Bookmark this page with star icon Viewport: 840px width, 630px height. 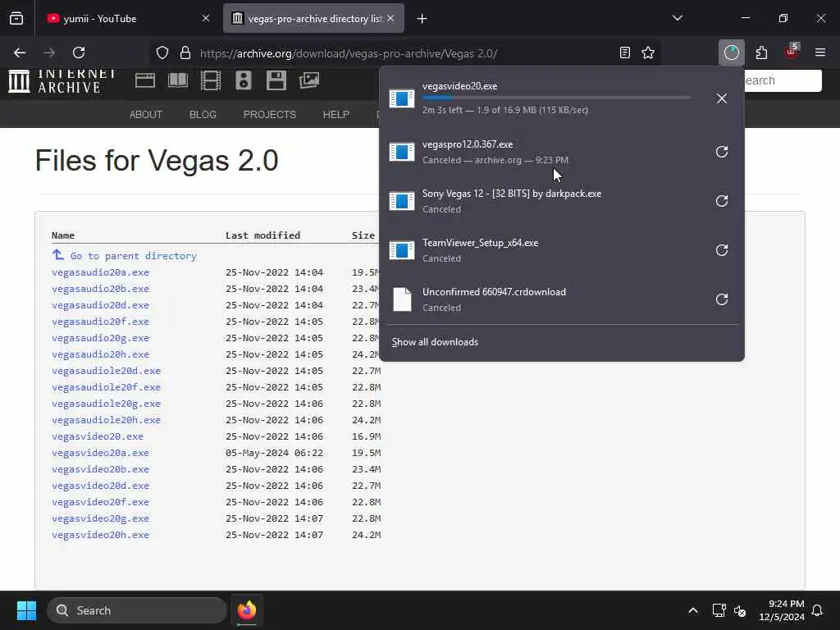tap(648, 52)
